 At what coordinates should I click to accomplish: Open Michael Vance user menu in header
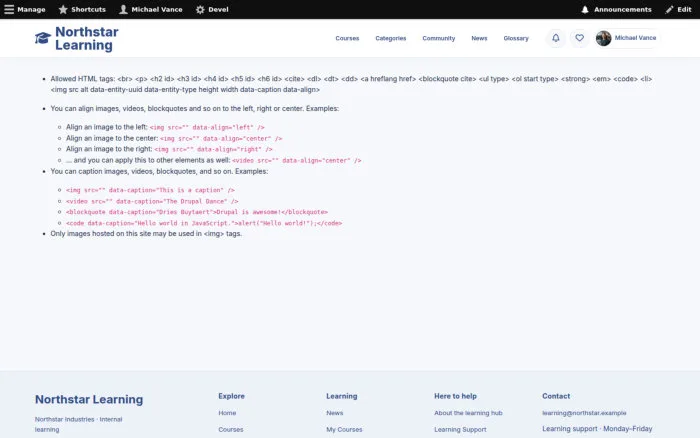click(627, 38)
